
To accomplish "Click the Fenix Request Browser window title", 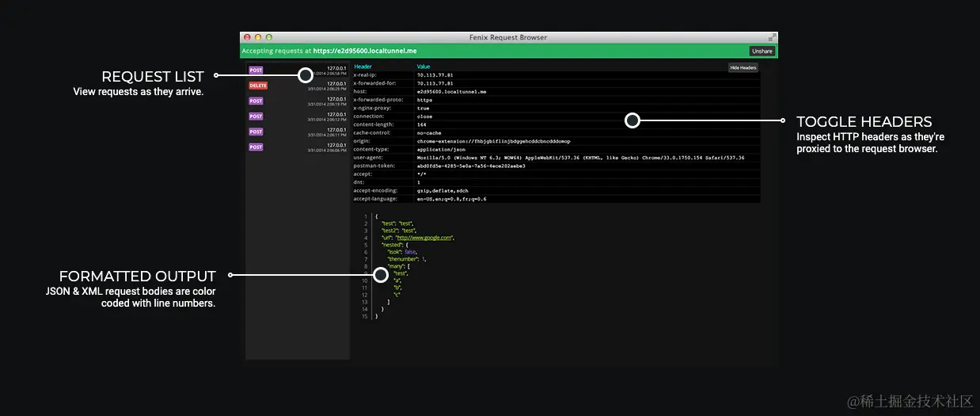I will click(x=508, y=37).
